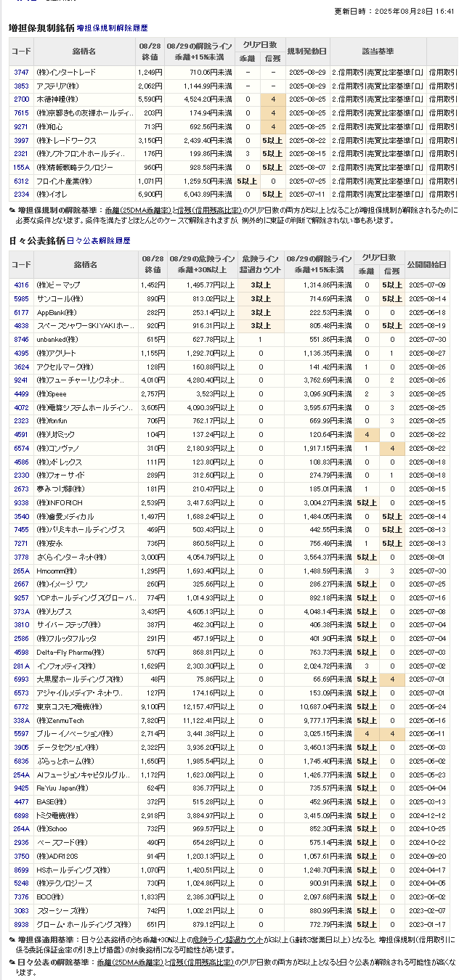Open stock code 155A link
Screen dimensions: 459x980
click(x=21, y=168)
